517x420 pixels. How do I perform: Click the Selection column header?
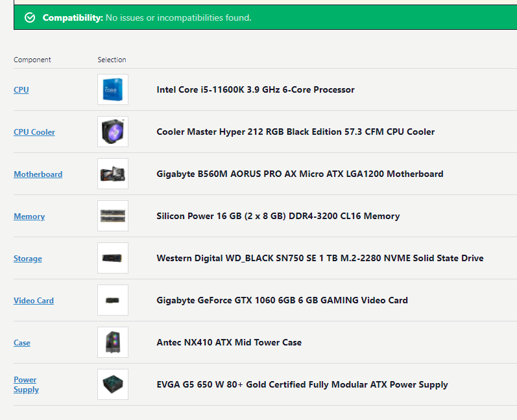[112, 60]
